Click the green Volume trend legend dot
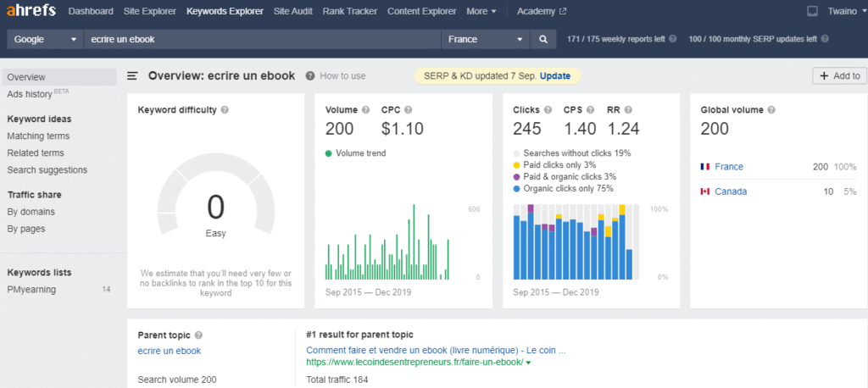Viewport: 868px width, 388px height. point(329,153)
